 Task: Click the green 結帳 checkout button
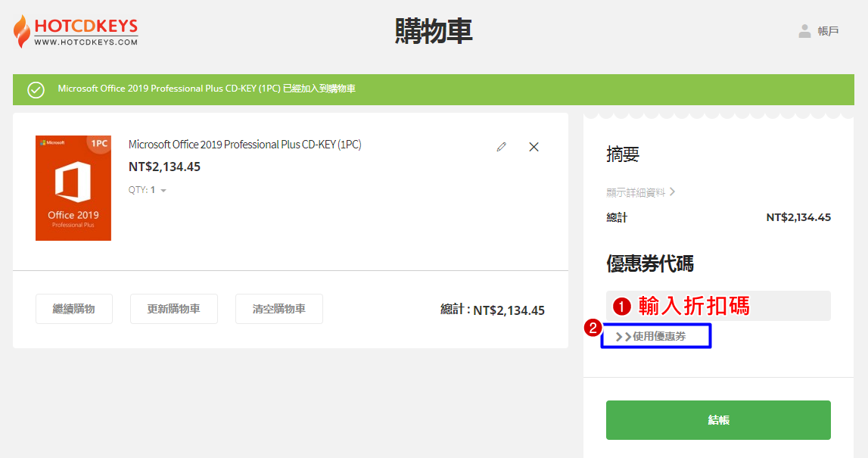coord(718,420)
